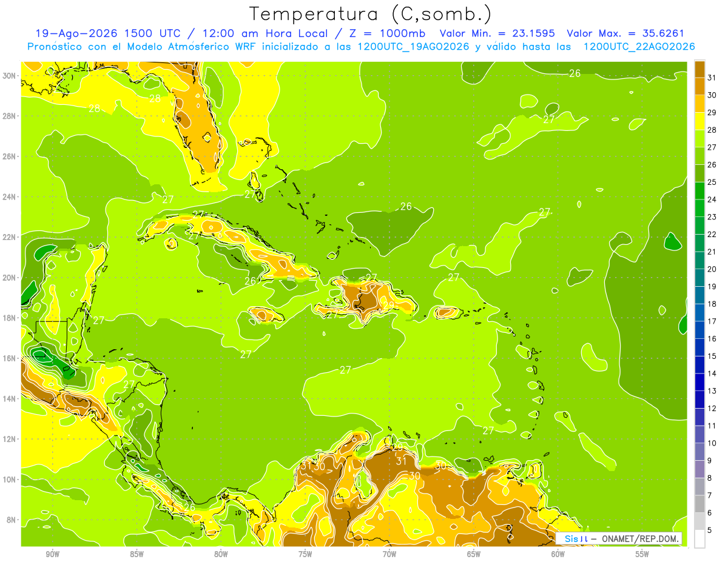
Task: Click the title 'Temperatura (C,somb.)'
Action: (371, 14)
